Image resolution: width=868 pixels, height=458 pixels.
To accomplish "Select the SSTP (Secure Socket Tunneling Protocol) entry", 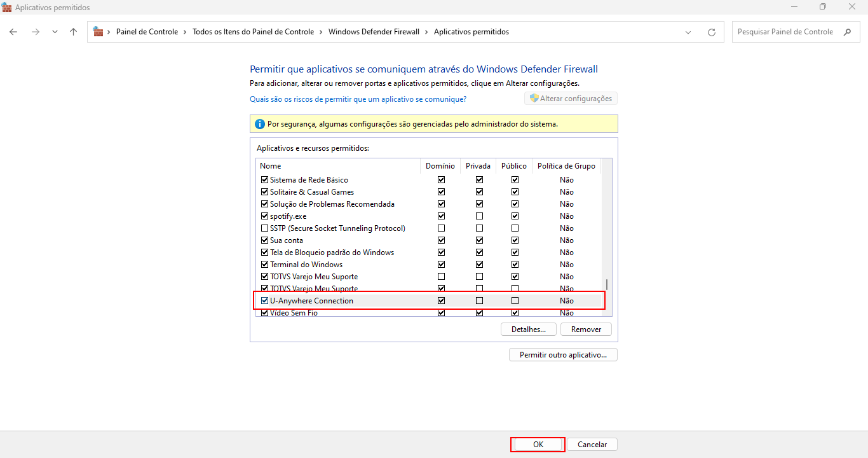I will (x=337, y=228).
